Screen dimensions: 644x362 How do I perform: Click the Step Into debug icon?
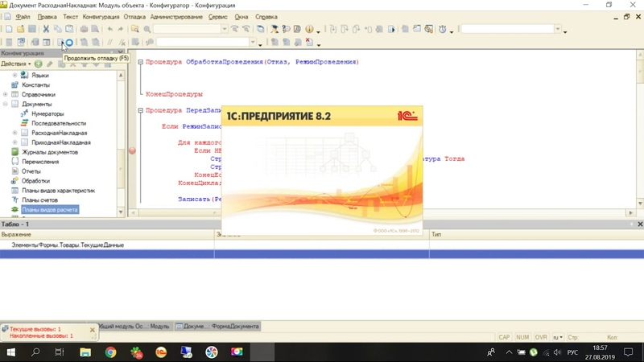(332, 29)
